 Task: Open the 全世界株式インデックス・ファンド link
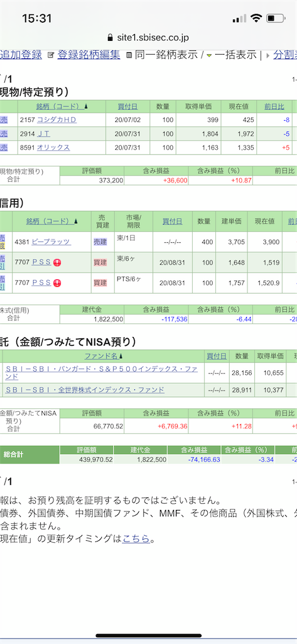[85, 390]
